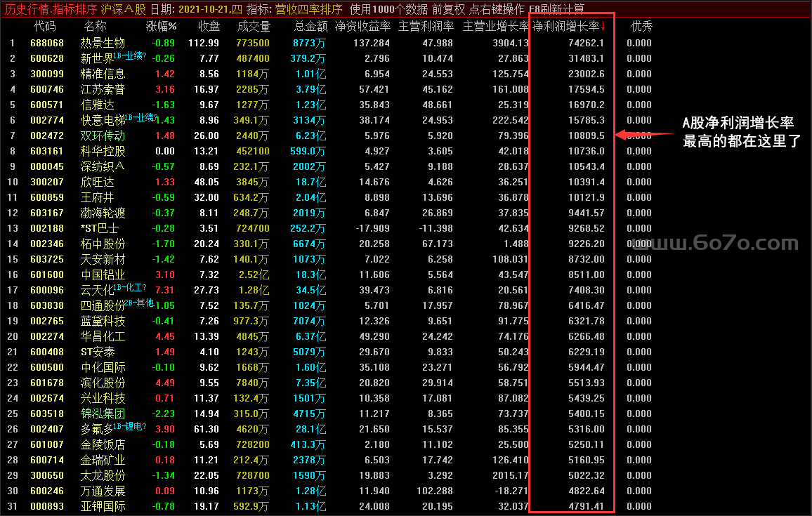The image size is (812, 516).
Task: Select stock row 热景生物
Action: (x=103, y=43)
